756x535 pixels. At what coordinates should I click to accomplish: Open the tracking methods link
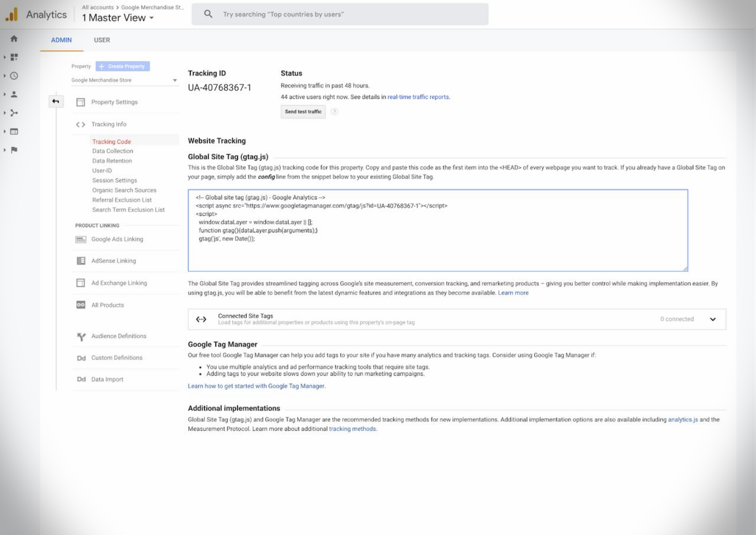(x=353, y=429)
